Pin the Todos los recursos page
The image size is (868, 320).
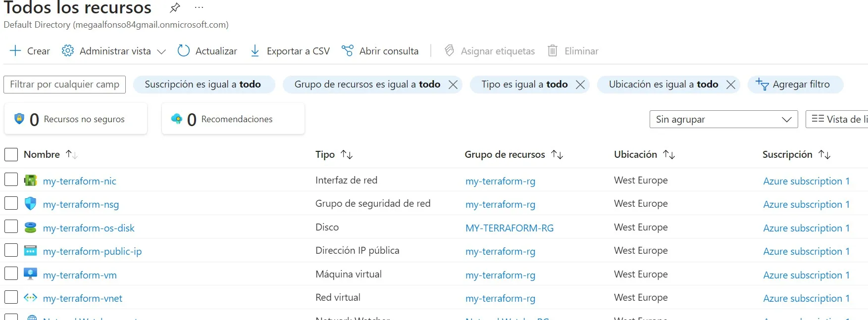(175, 8)
